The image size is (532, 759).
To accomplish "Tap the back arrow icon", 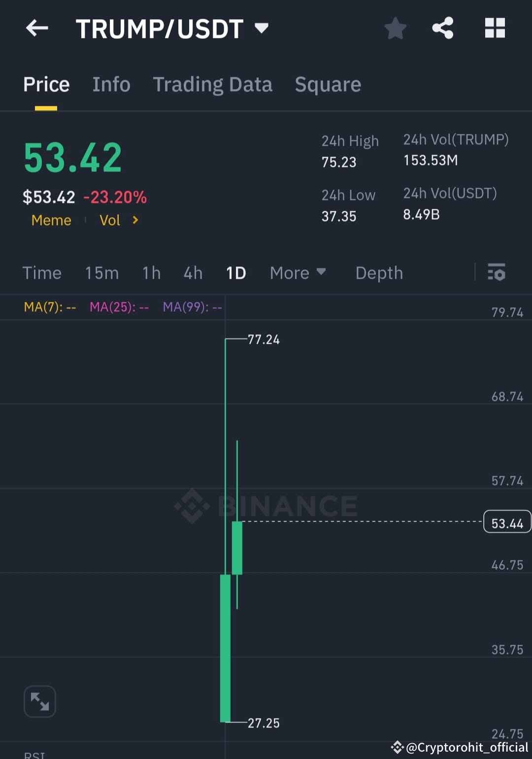I will tap(37, 28).
